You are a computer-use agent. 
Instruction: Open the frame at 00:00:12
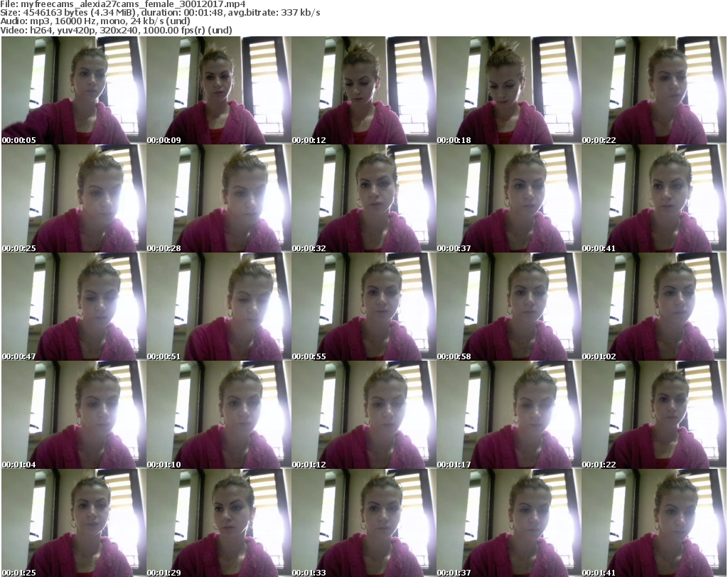(363, 90)
